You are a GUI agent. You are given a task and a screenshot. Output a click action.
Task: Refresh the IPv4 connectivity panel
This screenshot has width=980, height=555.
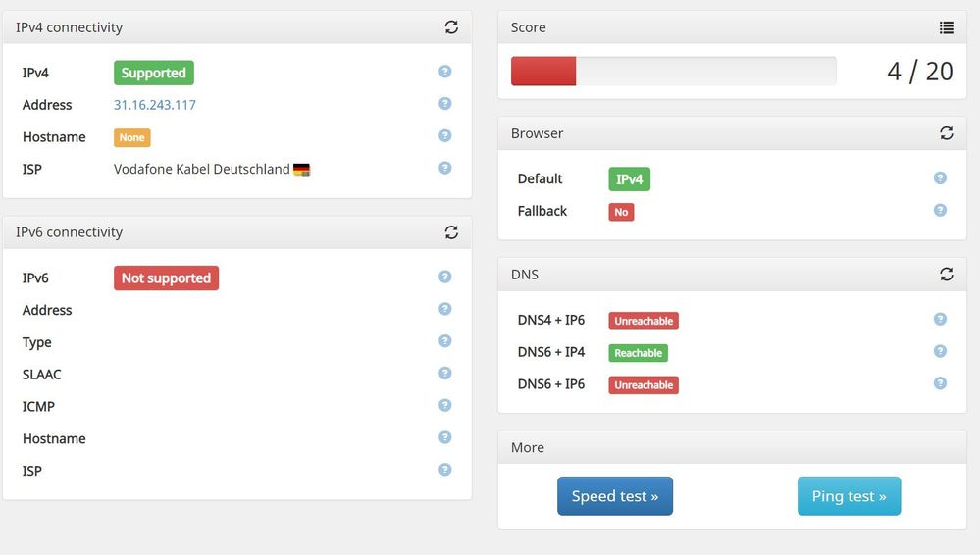(451, 26)
